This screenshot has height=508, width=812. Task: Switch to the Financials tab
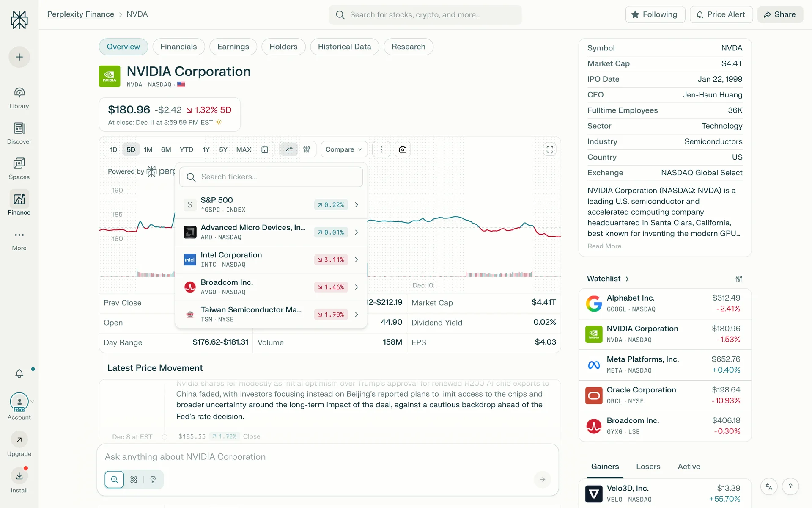[x=178, y=47]
